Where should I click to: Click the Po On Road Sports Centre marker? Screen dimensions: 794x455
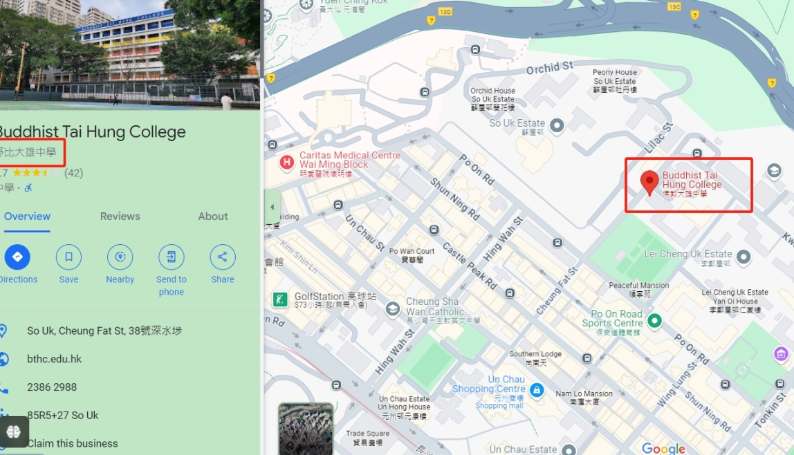click(655, 321)
